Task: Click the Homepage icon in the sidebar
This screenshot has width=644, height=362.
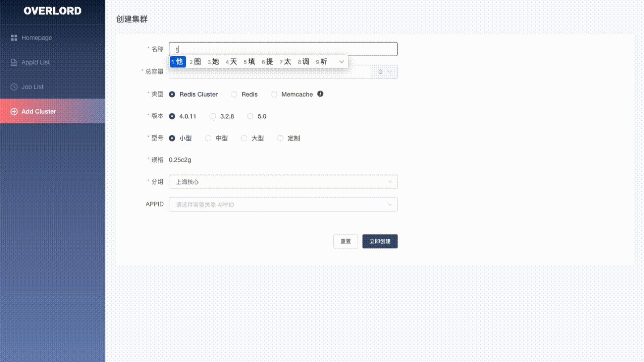Action: [14, 38]
